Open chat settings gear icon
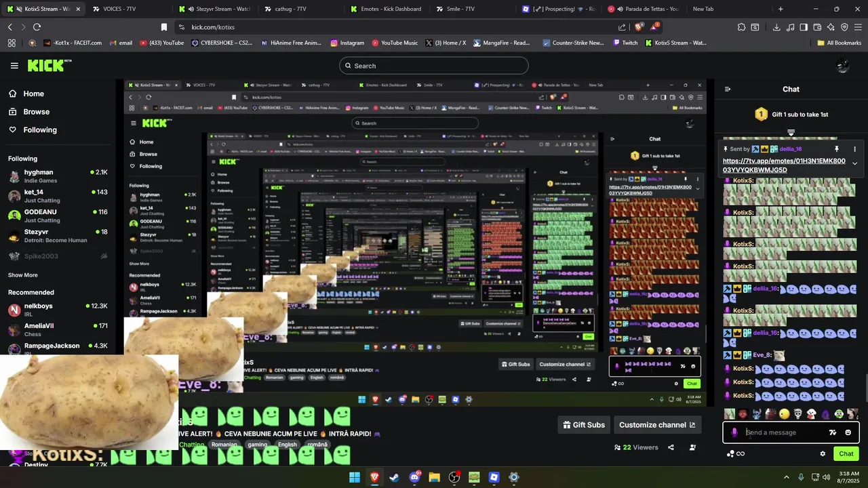The image size is (868, 488). (x=823, y=454)
